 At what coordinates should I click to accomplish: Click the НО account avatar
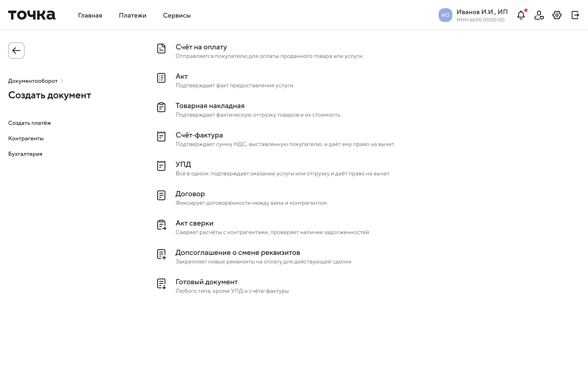click(x=445, y=15)
